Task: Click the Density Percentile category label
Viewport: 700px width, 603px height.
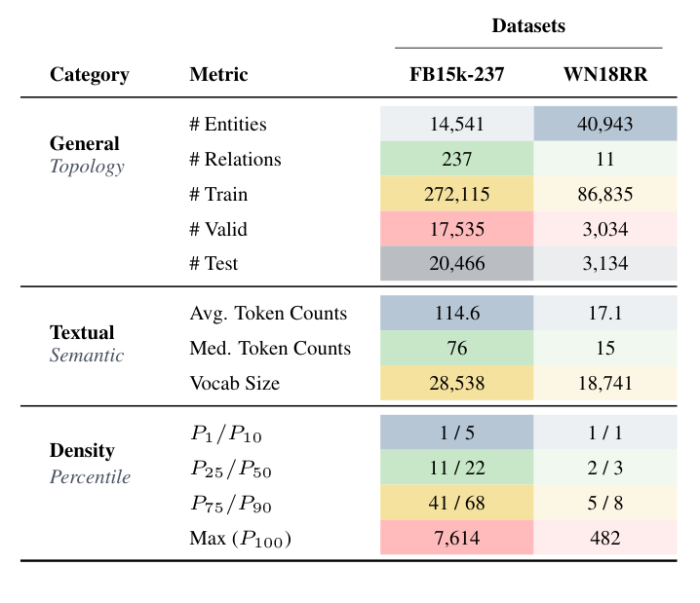Action: click(89, 463)
